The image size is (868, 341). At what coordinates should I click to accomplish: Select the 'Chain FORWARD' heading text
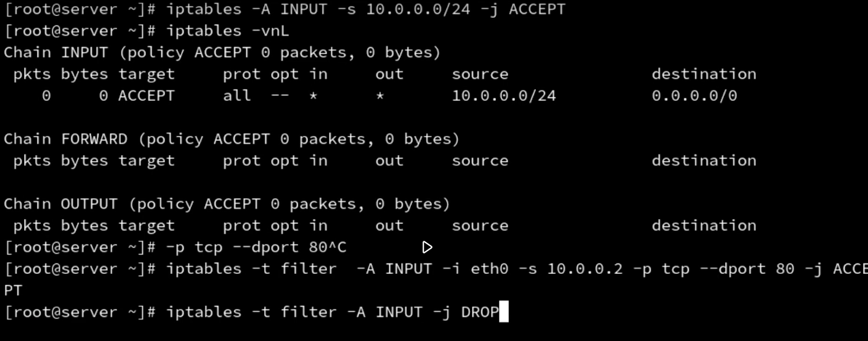point(65,139)
